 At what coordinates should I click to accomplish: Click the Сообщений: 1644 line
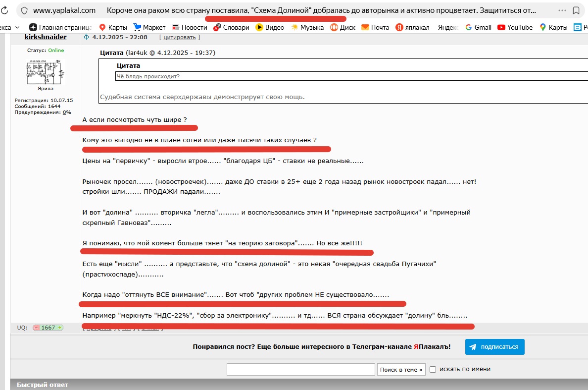[38, 106]
